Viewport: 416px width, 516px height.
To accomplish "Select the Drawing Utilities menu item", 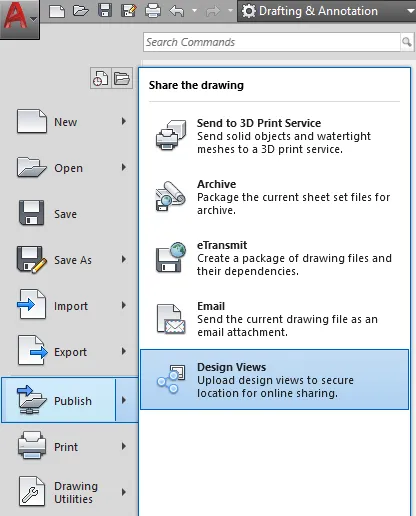I will coord(69,492).
